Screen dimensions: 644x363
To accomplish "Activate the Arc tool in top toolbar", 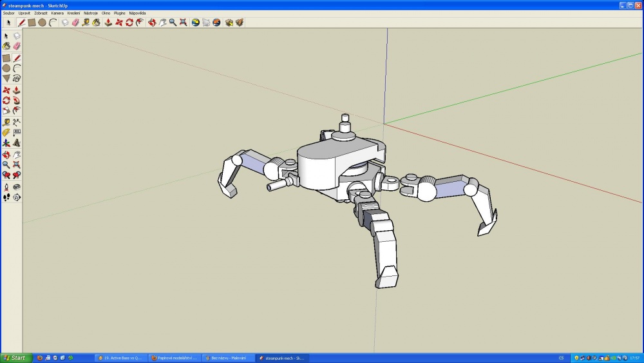I will pyautogui.click(x=53, y=23).
